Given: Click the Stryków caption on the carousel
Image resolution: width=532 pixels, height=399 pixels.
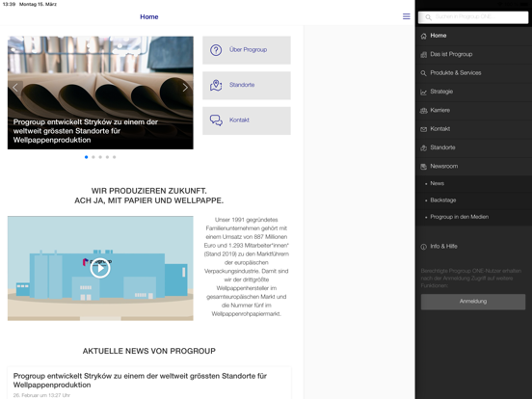Looking at the screenshot, I should pos(86,131).
